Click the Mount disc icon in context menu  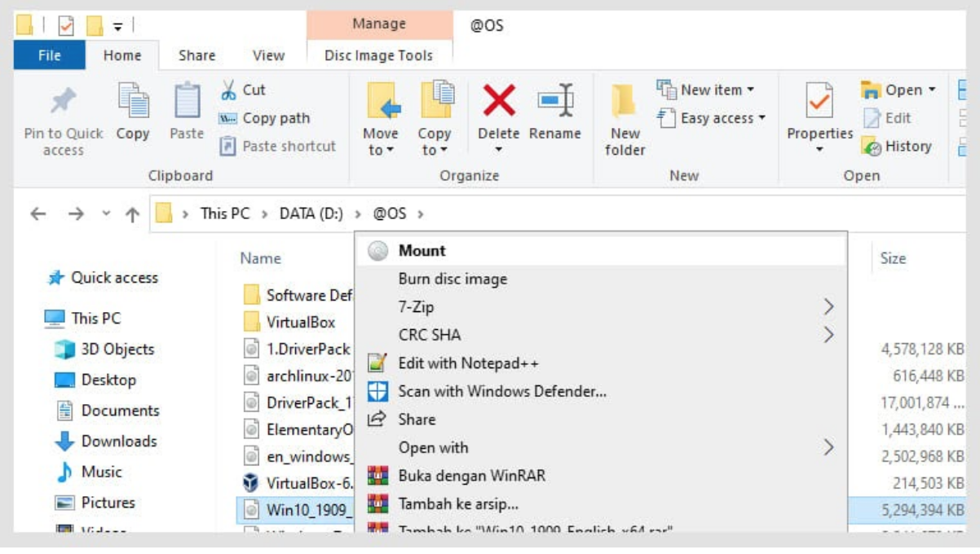tap(377, 251)
